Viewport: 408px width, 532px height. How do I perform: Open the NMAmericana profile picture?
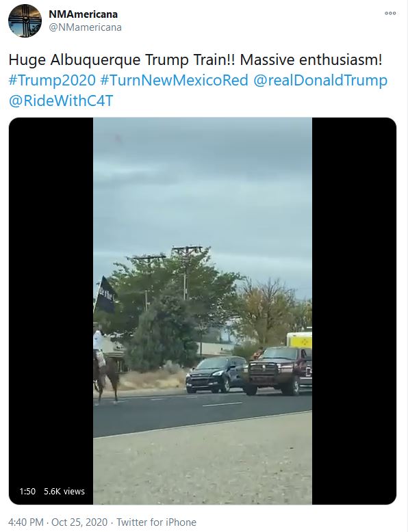click(25, 21)
